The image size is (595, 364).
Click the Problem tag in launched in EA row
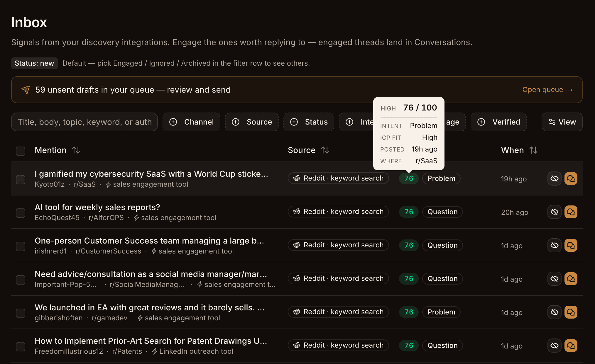(441, 312)
